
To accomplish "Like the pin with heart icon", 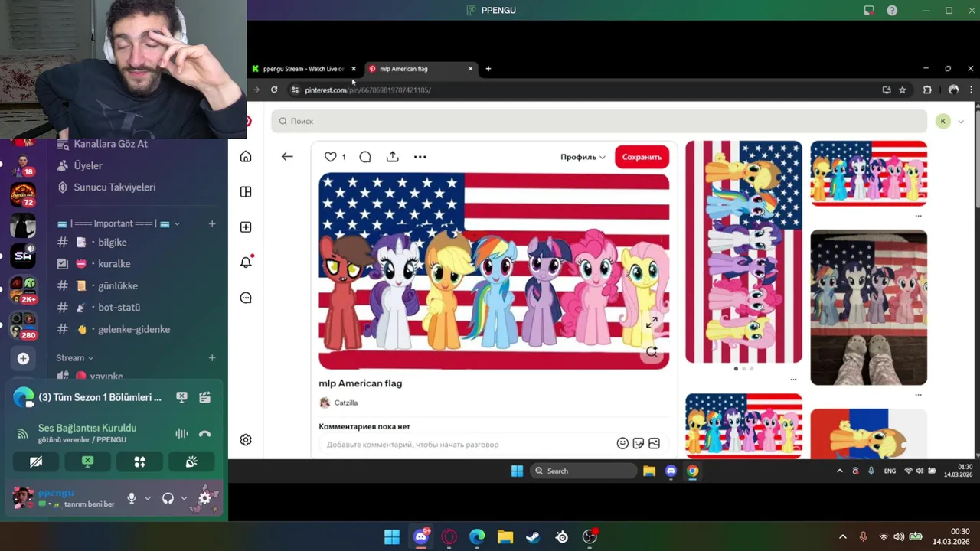I will (x=330, y=156).
